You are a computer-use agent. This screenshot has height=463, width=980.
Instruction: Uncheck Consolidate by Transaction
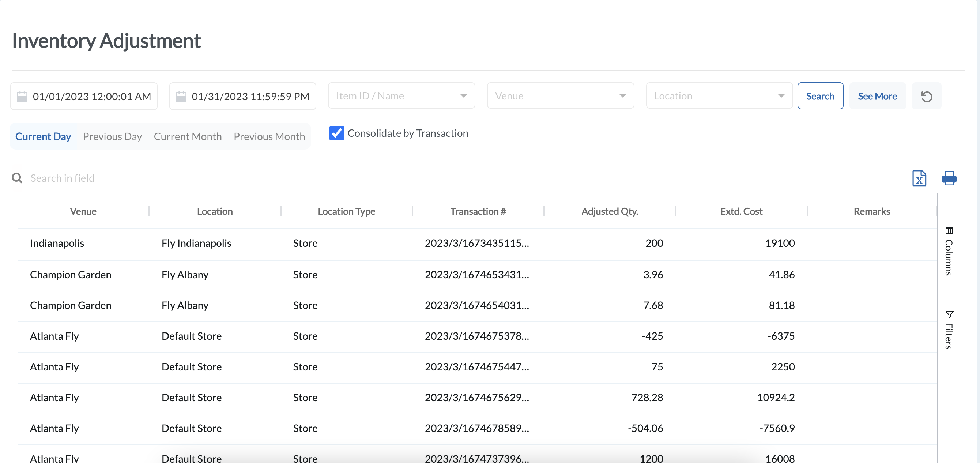point(336,133)
